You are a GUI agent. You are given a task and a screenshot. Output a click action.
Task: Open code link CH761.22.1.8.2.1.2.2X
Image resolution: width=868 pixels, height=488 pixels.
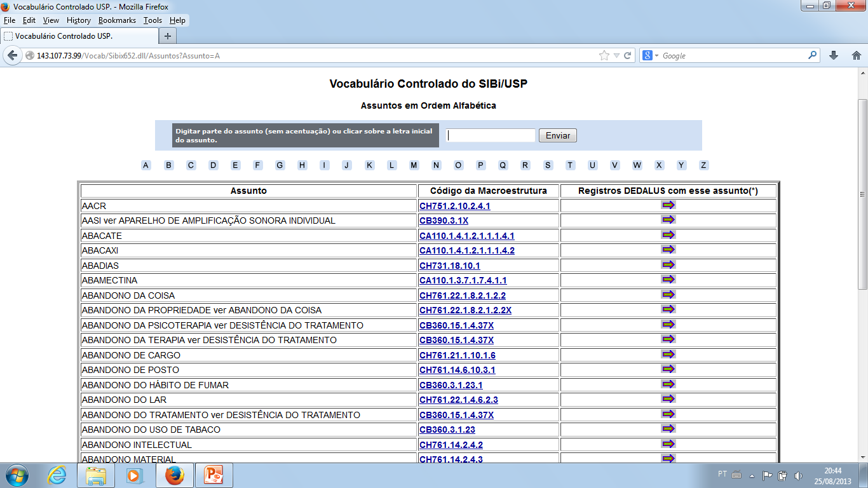tap(465, 310)
